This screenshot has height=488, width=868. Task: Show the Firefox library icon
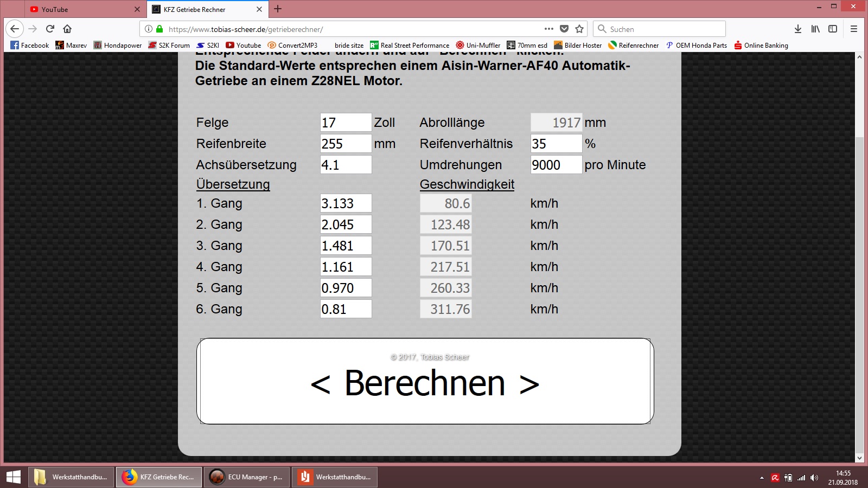coord(815,29)
